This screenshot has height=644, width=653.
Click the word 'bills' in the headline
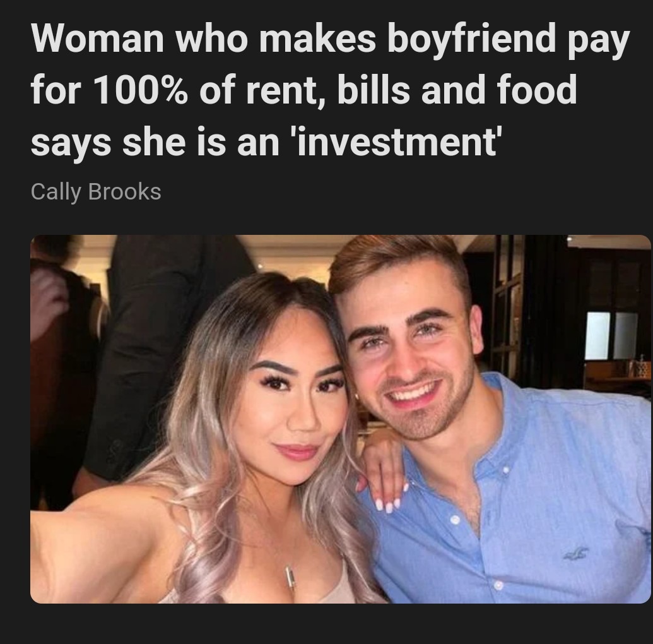pos(370,90)
